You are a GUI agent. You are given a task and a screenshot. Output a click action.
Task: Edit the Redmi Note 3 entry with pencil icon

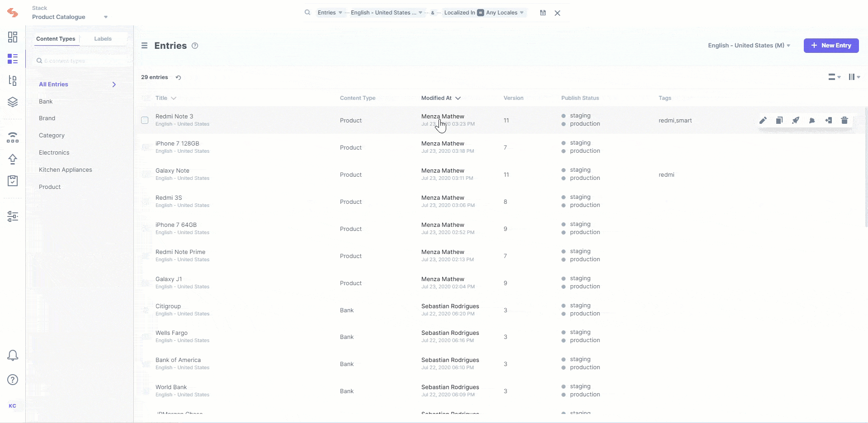[x=763, y=120]
